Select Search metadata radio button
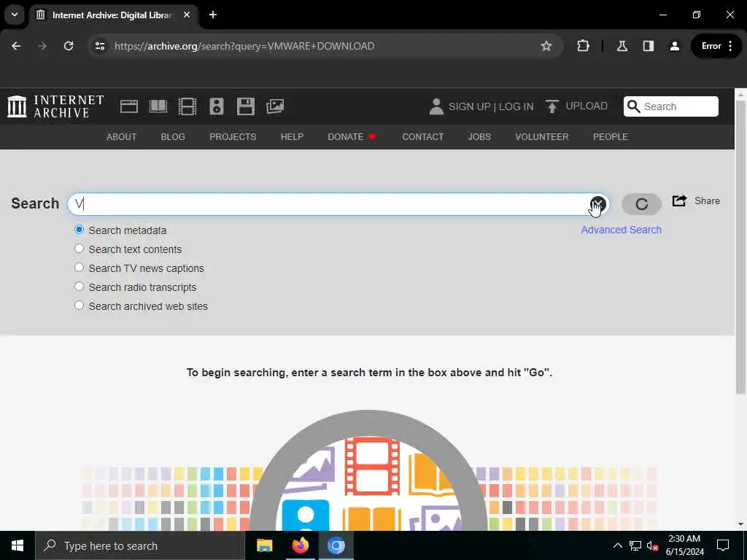Screen dimensions: 747x560 (79, 230)
